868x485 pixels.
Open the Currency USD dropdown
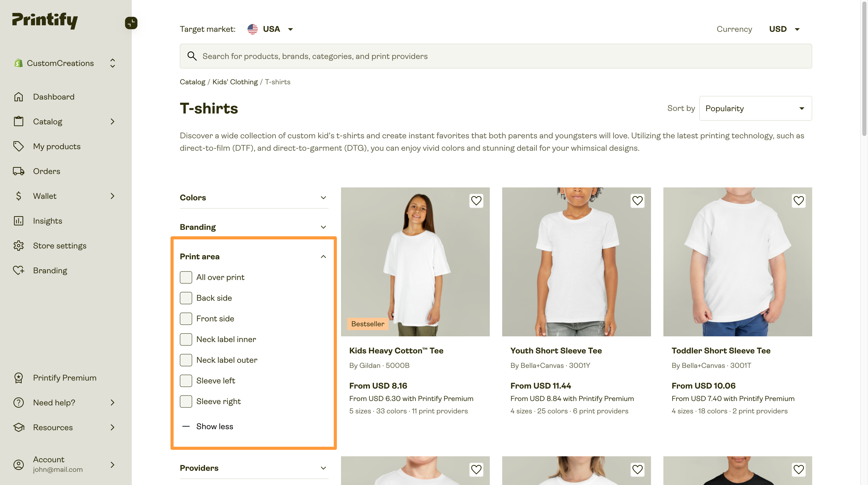784,29
